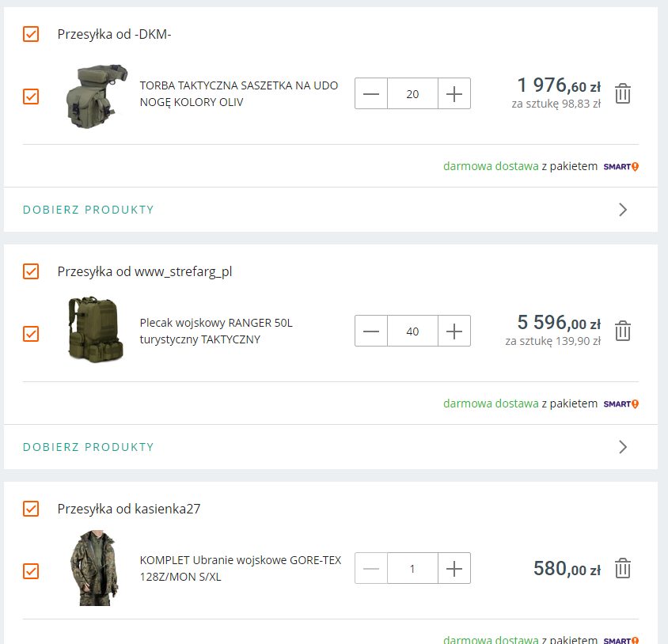Click trash icon for GORE-TEX military outfit

[623, 569]
